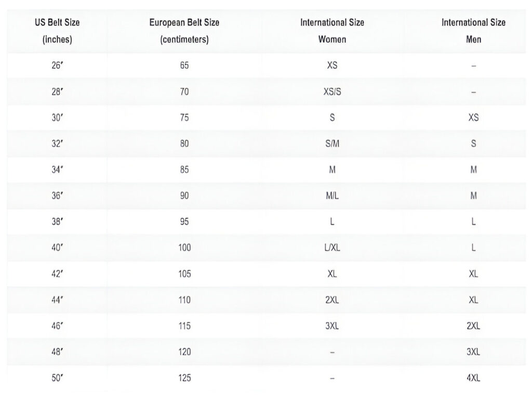
Task: Click the men's "XS" size cell
Action: click(x=473, y=118)
